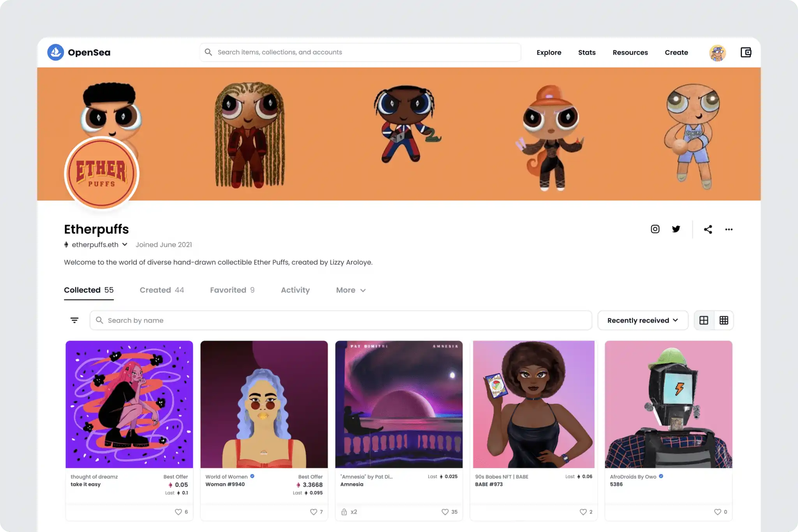Open the Twitter profile icon

tap(676, 229)
